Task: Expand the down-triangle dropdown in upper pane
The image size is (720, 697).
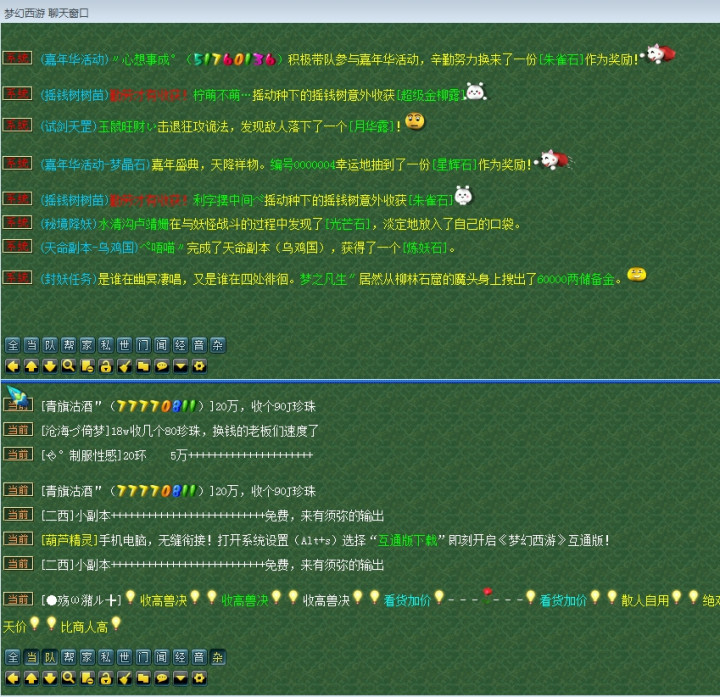Action: tap(180, 366)
